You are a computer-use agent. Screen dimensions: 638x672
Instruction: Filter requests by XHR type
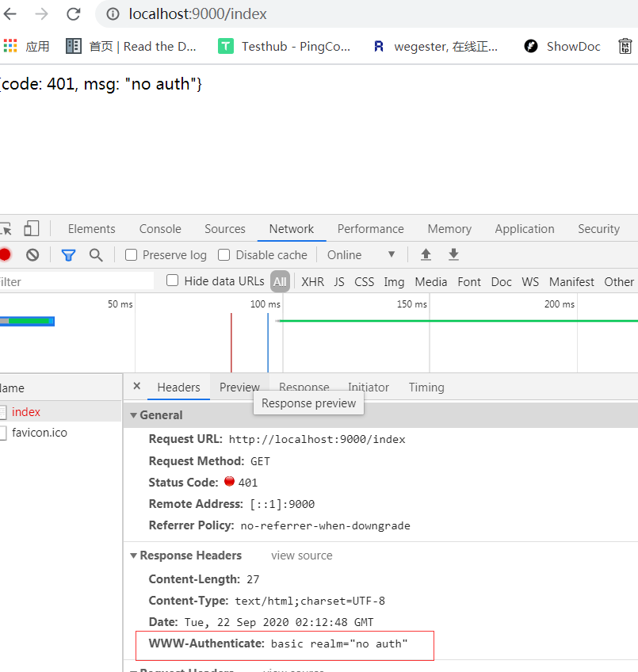pyautogui.click(x=312, y=281)
